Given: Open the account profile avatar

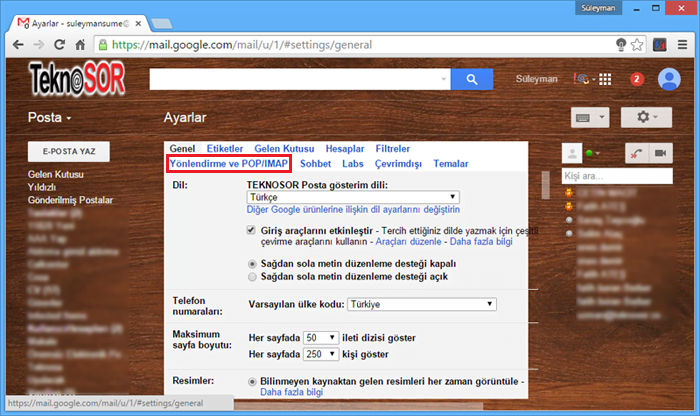Looking at the screenshot, I should [x=669, y=79].
